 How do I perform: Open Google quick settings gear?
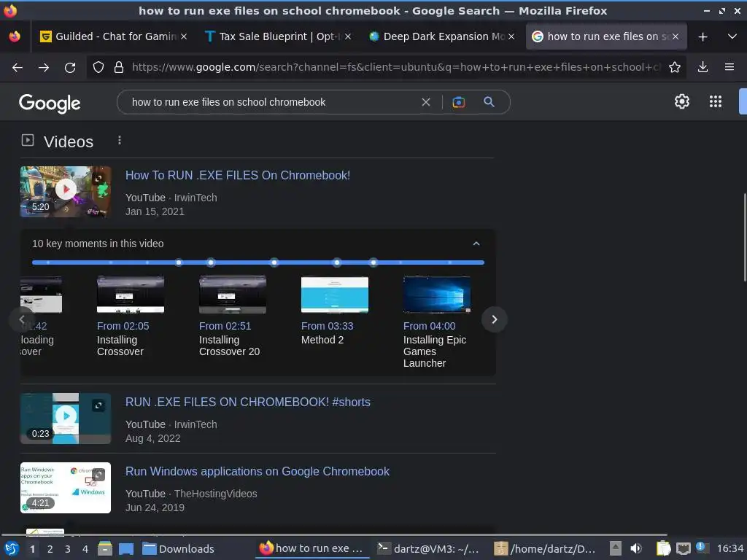point(682,101)
